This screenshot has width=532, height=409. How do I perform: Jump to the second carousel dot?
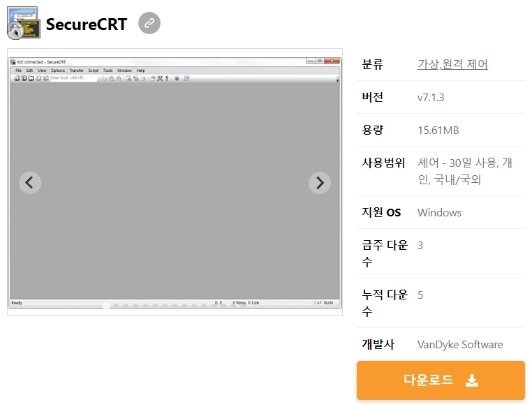coord(116,306)
